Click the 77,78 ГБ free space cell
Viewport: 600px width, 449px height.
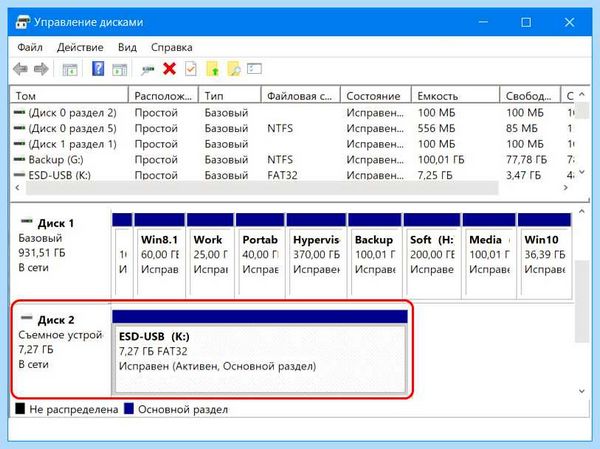point(527,160)
